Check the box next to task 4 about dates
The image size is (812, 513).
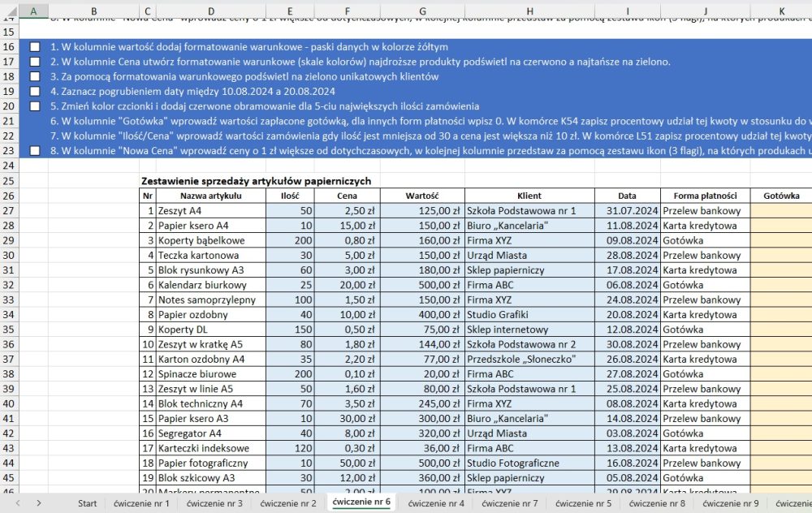click(35, 92)
